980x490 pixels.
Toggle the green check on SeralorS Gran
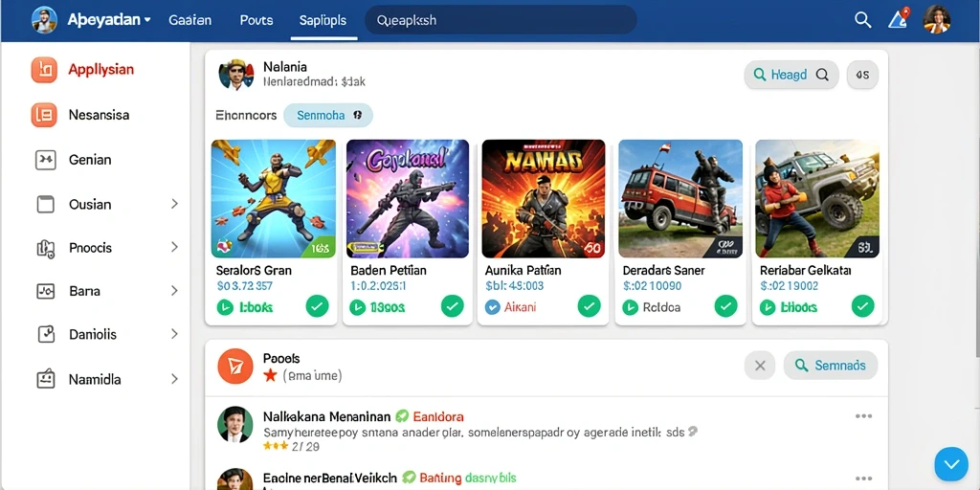[317, 306]
